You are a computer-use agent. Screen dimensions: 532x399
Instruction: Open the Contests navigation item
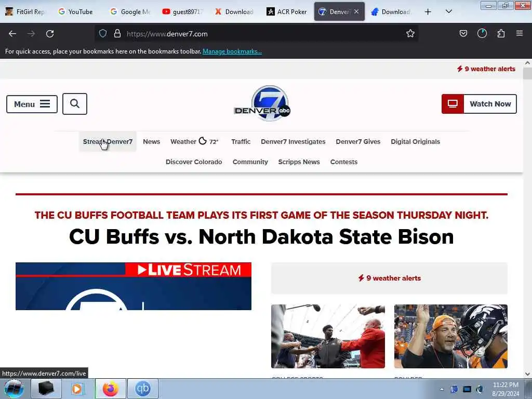click(x=344, y=162)
